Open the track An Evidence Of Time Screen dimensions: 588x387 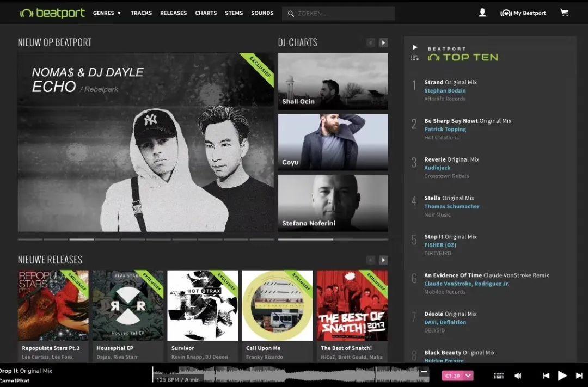coord(453,275)
